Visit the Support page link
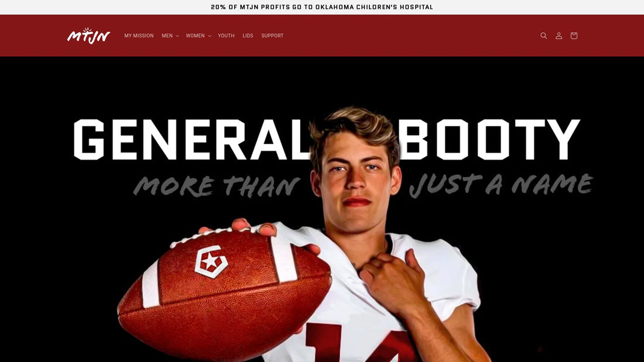 272,36
